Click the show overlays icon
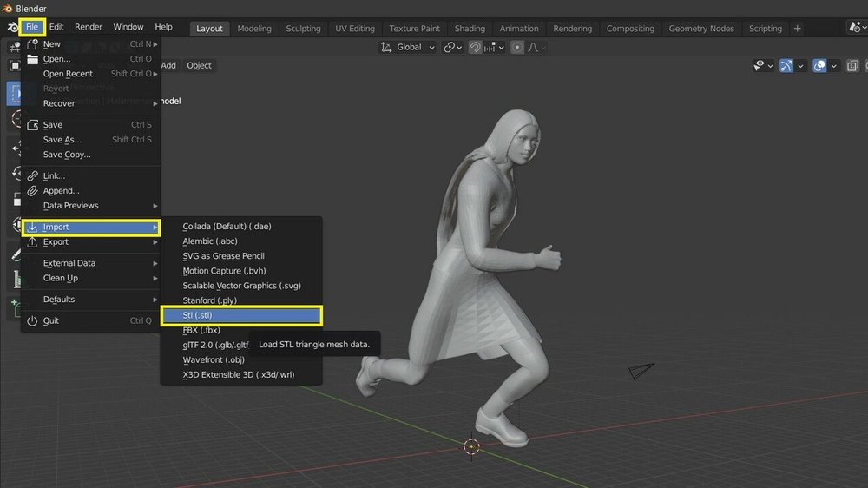868x488 pixels. [820, 65]
